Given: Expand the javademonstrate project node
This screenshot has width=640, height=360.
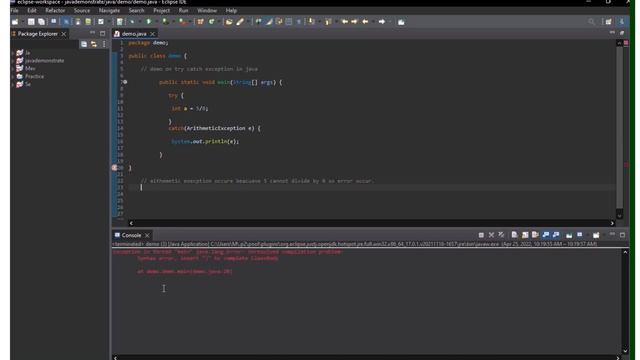Looking at the screenshot, I should pos(13,61).
